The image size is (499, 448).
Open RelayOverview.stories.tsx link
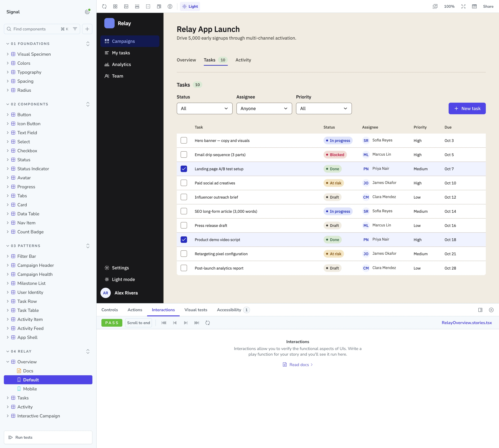tap(466, 323)
